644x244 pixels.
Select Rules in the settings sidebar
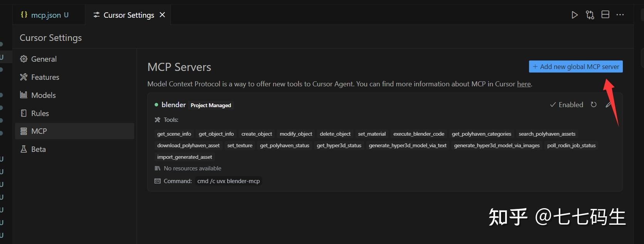click(x=40, y=113)
